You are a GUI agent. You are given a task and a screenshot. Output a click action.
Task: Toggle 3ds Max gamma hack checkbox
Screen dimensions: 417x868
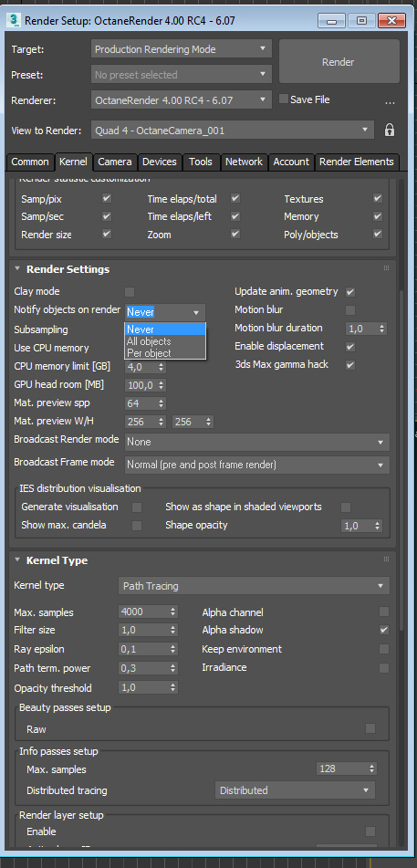click(x=350, y=365)
